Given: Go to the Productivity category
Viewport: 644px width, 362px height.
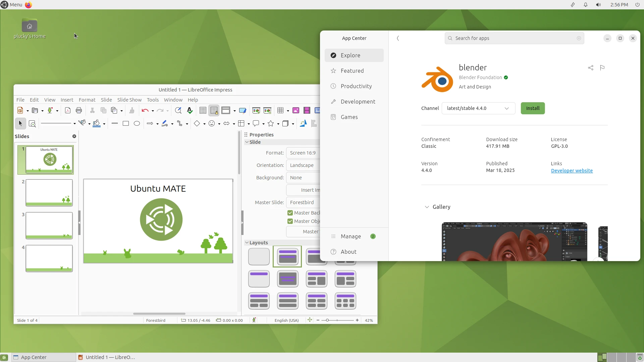Looking at the screenshot, I should (x=356, y=86).
